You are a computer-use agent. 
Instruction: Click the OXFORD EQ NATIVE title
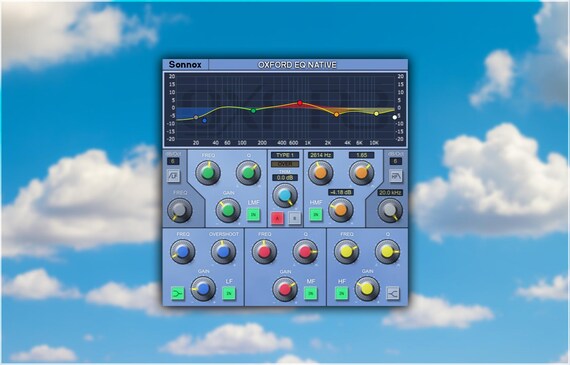297,65
